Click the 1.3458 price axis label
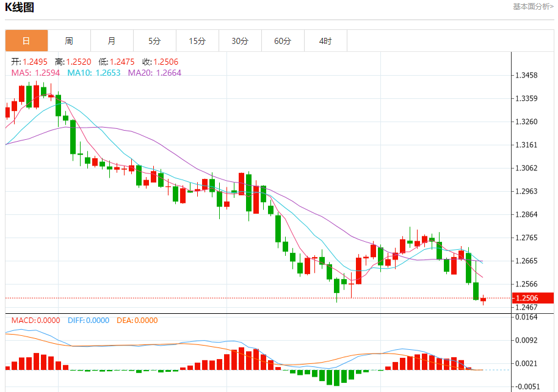 coord(526,76)
